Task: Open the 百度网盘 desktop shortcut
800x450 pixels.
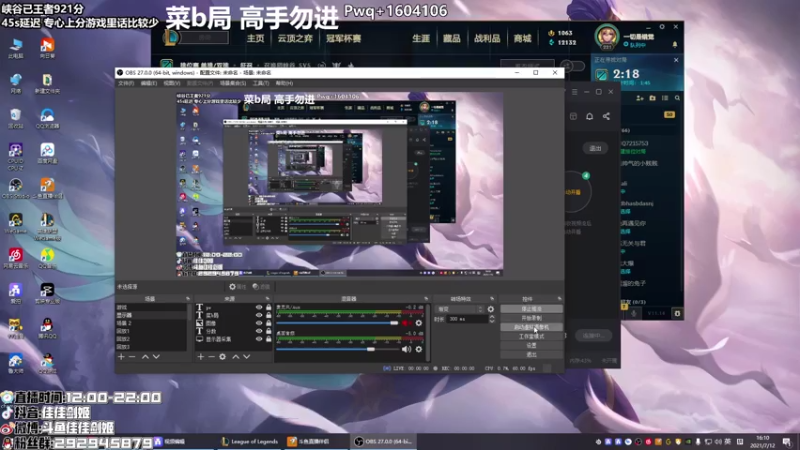Action: click(x=47, y=153)
